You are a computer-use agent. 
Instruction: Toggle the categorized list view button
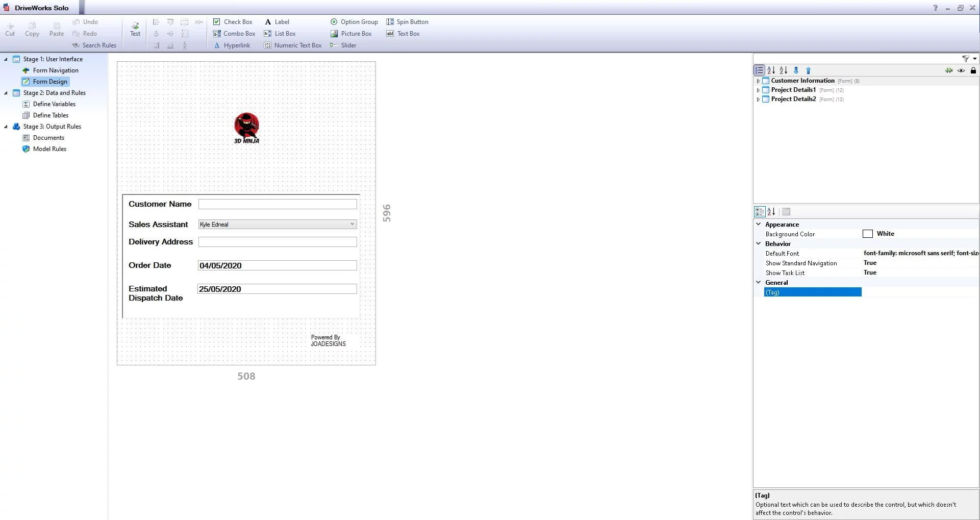[x=759, y=70]
